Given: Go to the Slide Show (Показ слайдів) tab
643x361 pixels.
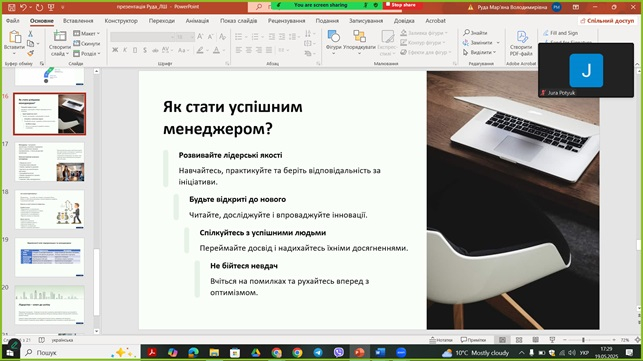Looking at the screenshot, I should tap(239, 21).
